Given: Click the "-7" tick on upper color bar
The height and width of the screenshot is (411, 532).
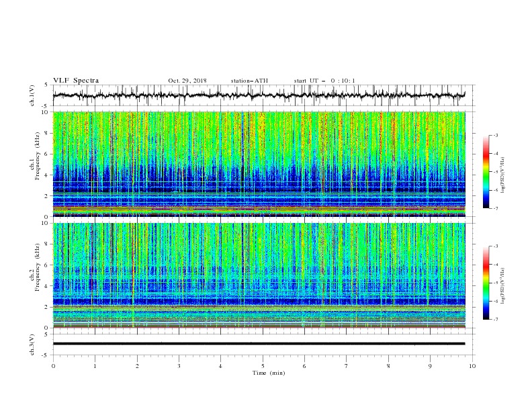Looking at the screenshot, I should coord(495,208).
